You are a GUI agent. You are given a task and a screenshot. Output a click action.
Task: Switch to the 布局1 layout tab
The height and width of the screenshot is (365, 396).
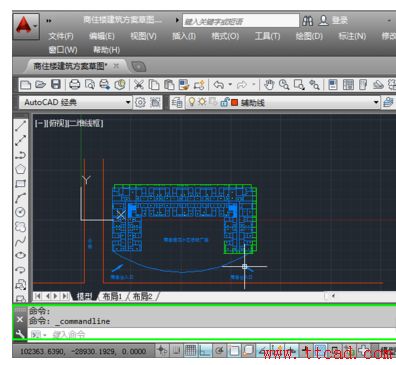tap(112, 296)
